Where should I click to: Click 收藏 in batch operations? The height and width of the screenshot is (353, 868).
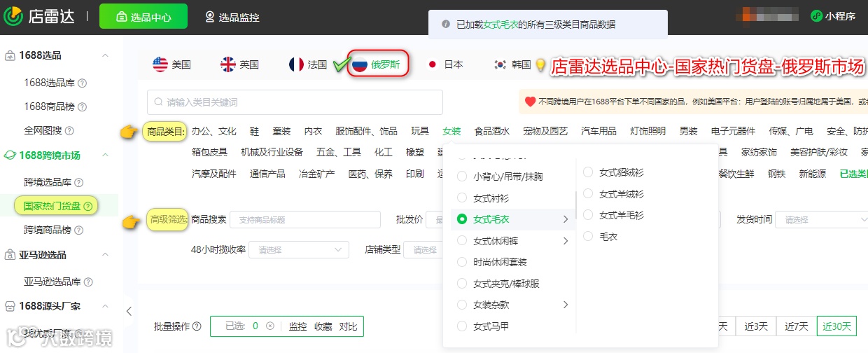pos(323,326)
